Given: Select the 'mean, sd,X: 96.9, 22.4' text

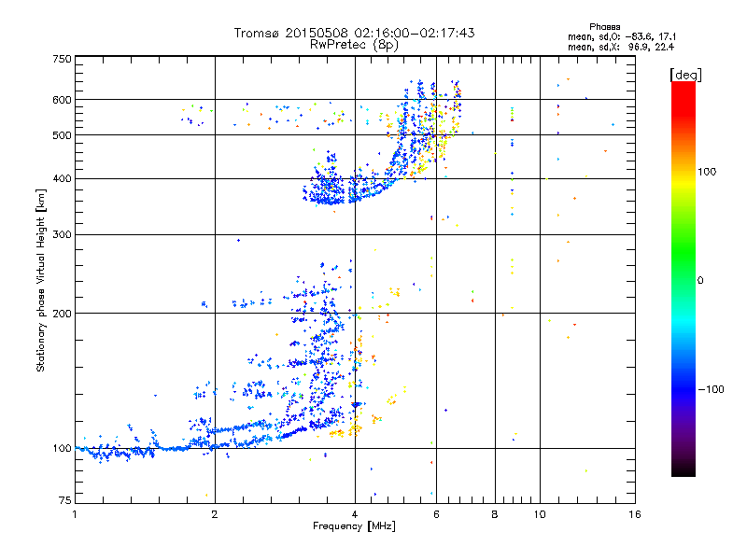Looking at the screenshot, I should coord(621,47).
